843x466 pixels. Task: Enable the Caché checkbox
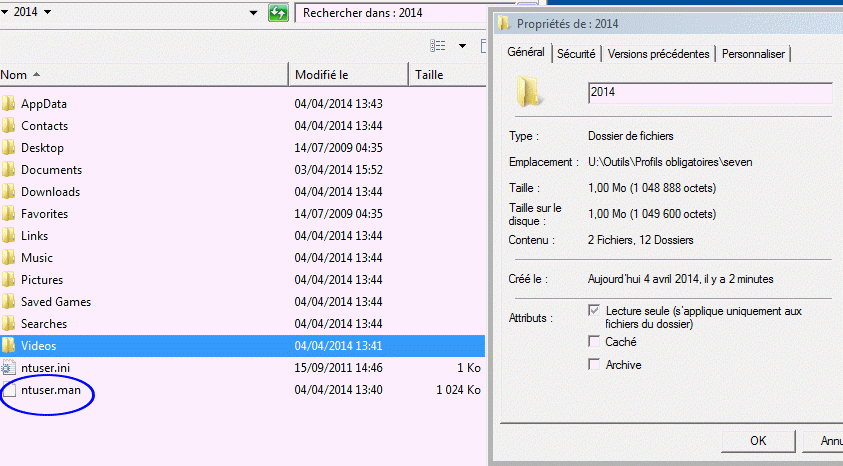coord(594,341)
